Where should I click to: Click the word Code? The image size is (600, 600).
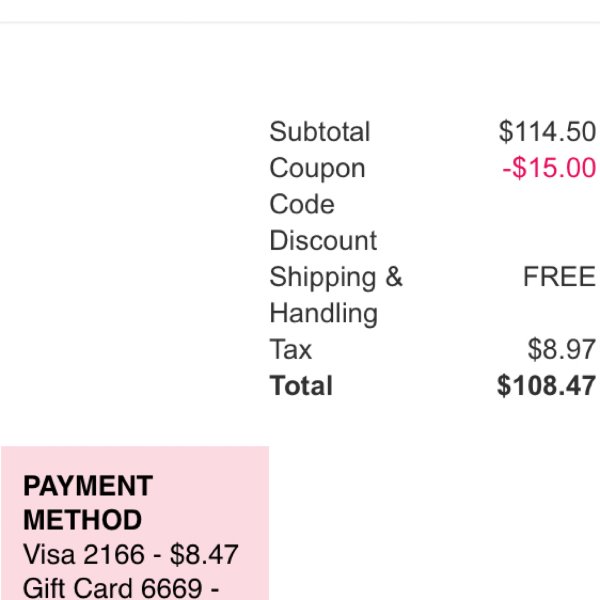pyautogui.click(x=302, y=204)
